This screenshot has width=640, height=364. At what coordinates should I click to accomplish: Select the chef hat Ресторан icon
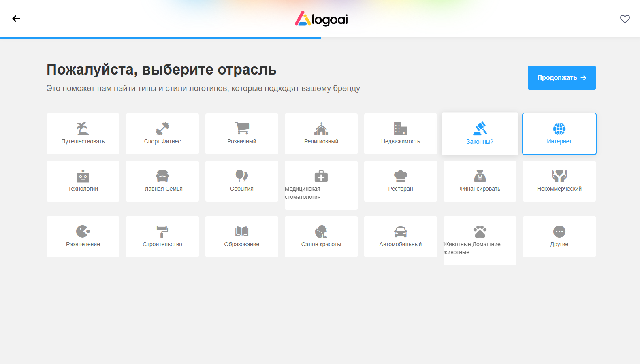click(x=401, y=176)
